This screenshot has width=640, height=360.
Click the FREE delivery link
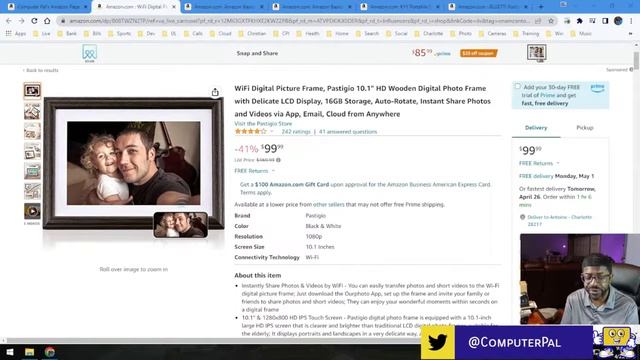(x=536, y=176)
